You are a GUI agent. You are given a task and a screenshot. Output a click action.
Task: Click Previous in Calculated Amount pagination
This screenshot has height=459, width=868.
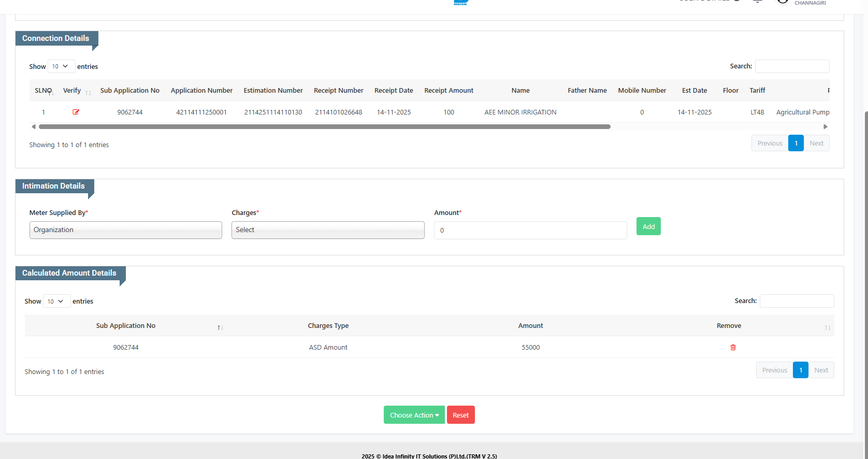[x=774, y=370]
